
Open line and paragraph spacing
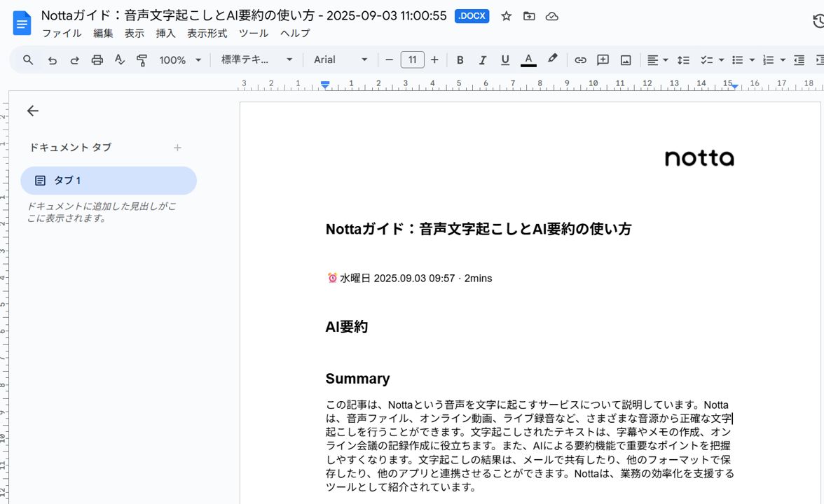coord(683,60)
